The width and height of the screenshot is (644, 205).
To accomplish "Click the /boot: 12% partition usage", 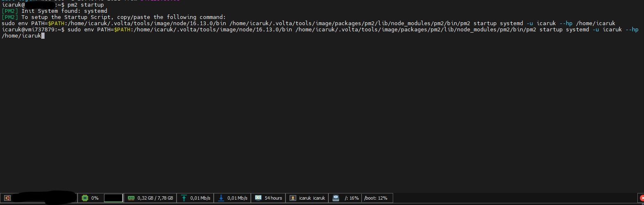I will [x=375, y=198].
